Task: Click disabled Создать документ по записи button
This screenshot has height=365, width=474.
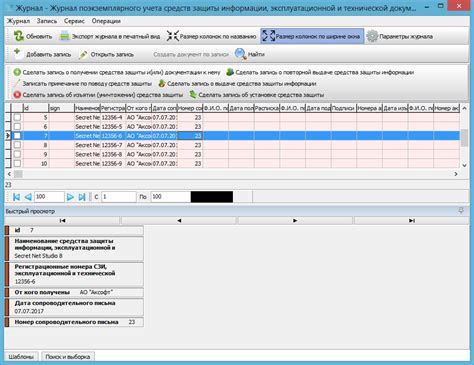Action: point(191,54)
